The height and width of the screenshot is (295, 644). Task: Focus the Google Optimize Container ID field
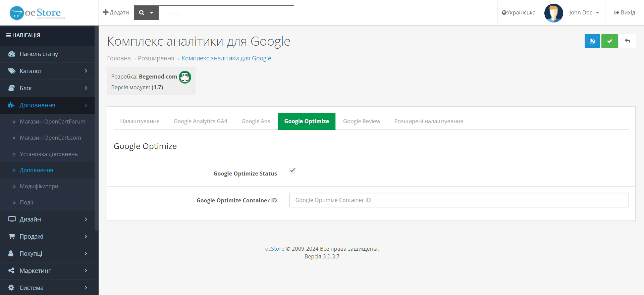click(459, 200)
